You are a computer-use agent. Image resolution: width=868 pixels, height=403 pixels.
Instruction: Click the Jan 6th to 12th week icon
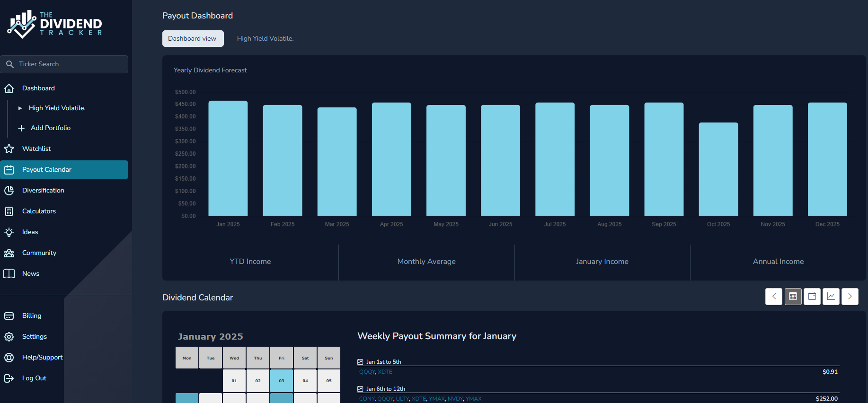[360, 389]
